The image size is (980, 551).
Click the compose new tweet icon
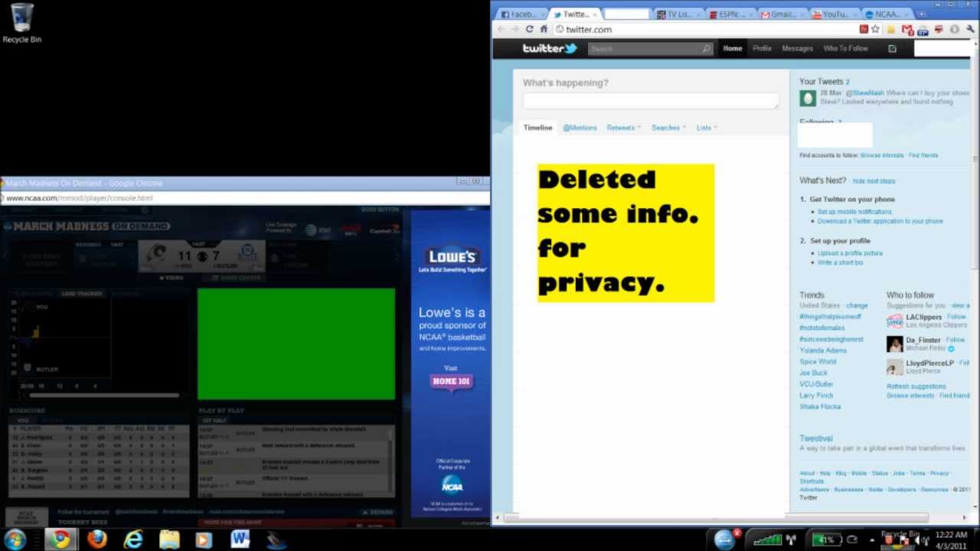[892, 48]
